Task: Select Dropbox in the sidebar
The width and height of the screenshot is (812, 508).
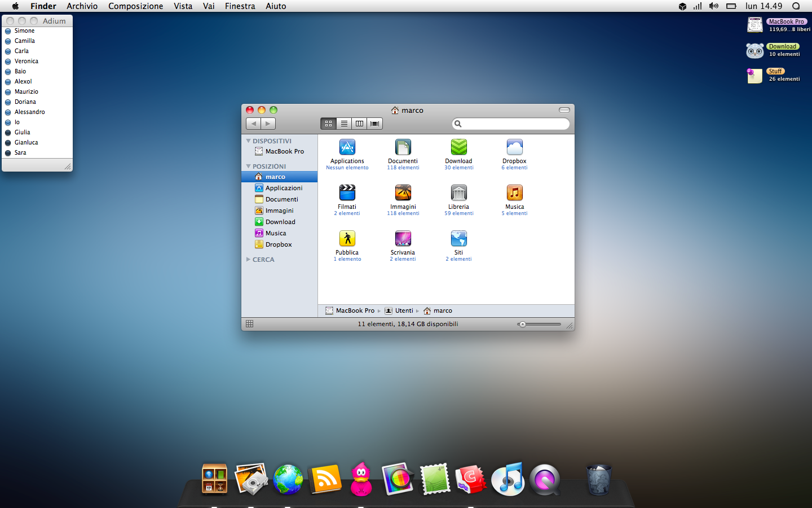Action: tap(279, 244)
